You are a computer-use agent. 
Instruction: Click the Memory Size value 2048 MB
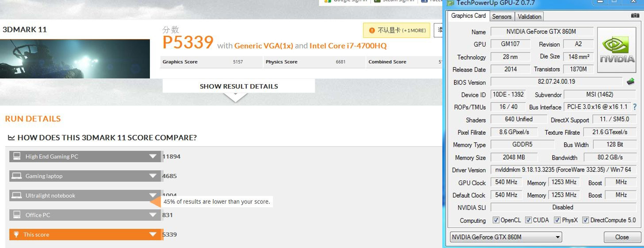pos(514,157)
